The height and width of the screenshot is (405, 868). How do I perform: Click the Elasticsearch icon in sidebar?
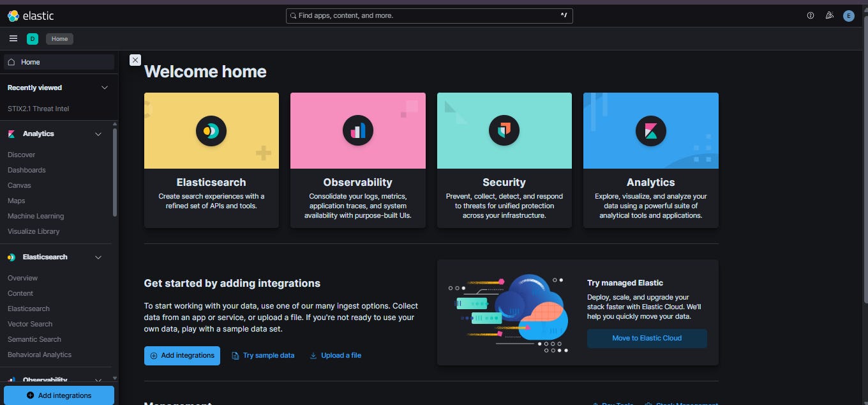(x=11, y=257)
